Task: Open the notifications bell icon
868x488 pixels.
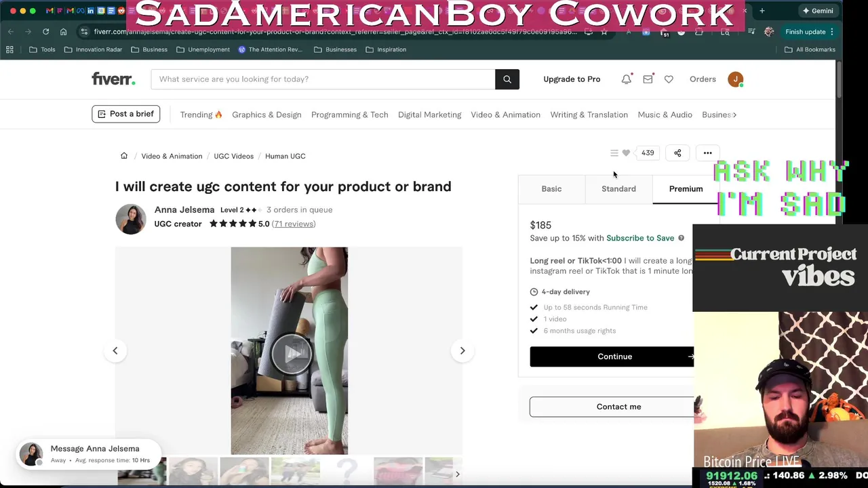Action: [x=626, y=79]
